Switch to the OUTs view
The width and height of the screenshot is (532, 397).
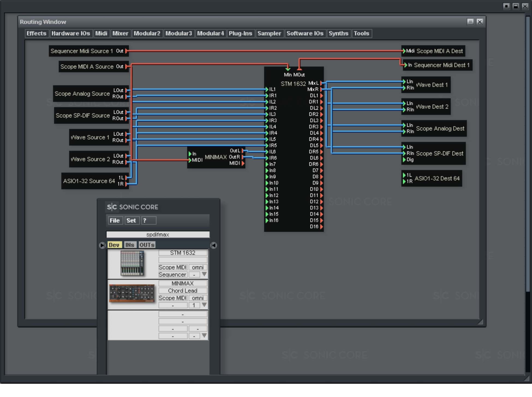coord(147,245)
